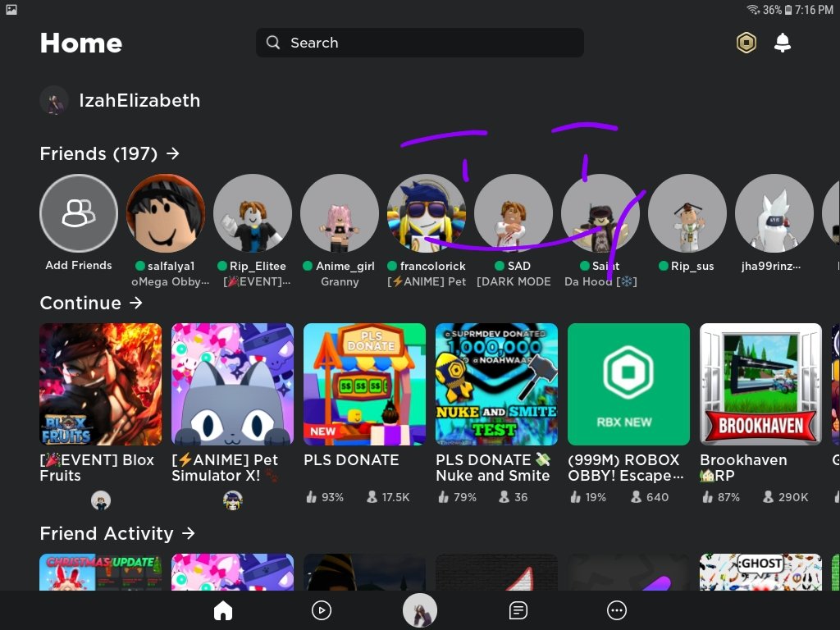
Task: Click the search magnifier icon
Action: point(273,43)
